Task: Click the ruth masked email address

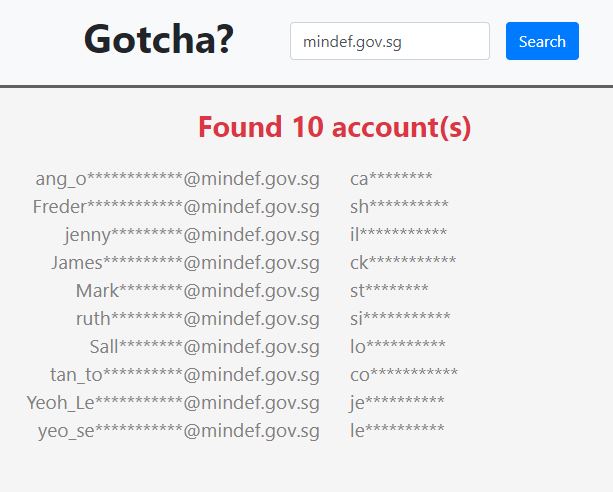Action: (197, 319)
